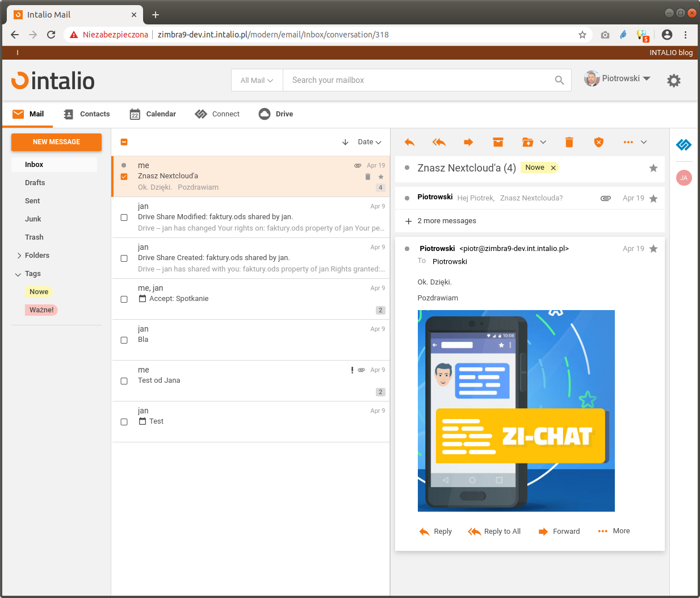Click search magnifier icon
The width and height of the screenshot is (700, 598).
tap(559, 80)
